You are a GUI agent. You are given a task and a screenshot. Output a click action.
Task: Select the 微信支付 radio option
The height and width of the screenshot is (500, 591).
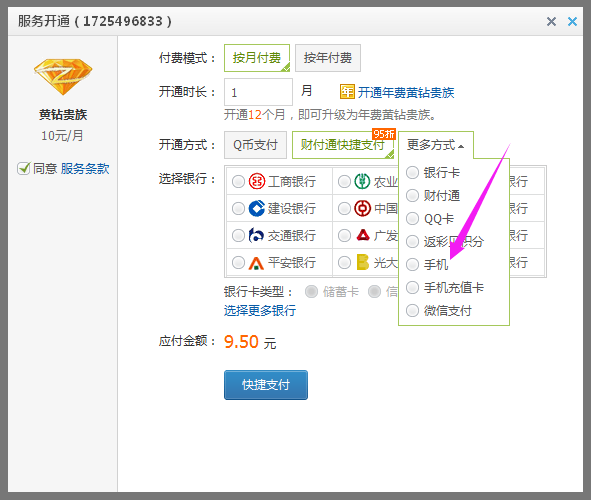pos(412,311)
